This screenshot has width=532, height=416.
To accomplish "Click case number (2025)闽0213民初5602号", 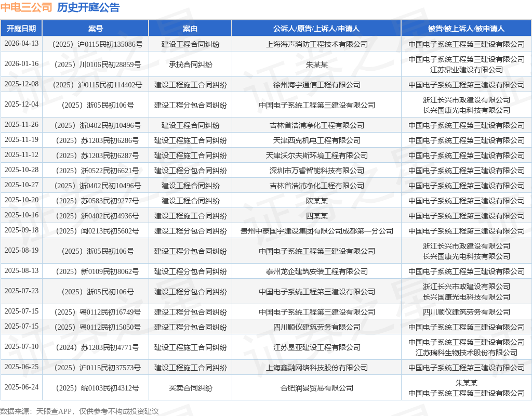I will point(96,231).
